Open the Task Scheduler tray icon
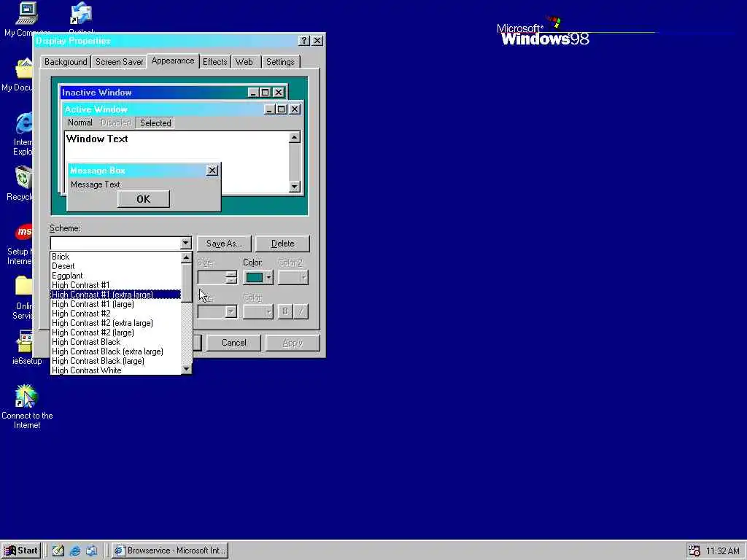747x560 pixels. click(694, 551)
